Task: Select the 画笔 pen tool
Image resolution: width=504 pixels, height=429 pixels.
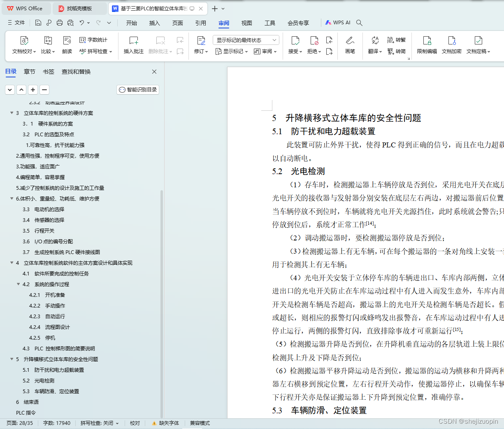Action: coord(350,45)
